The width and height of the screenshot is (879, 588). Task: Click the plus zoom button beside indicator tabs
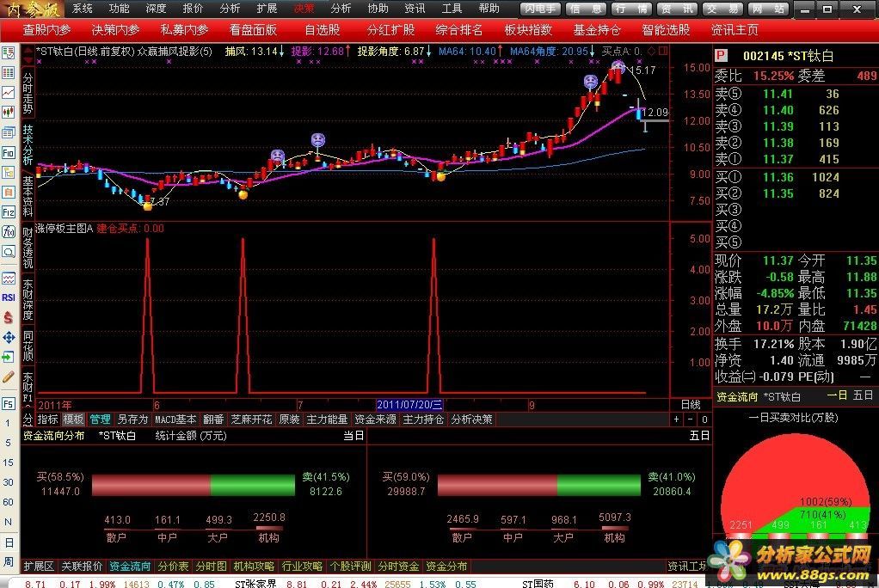coord(677,420)
